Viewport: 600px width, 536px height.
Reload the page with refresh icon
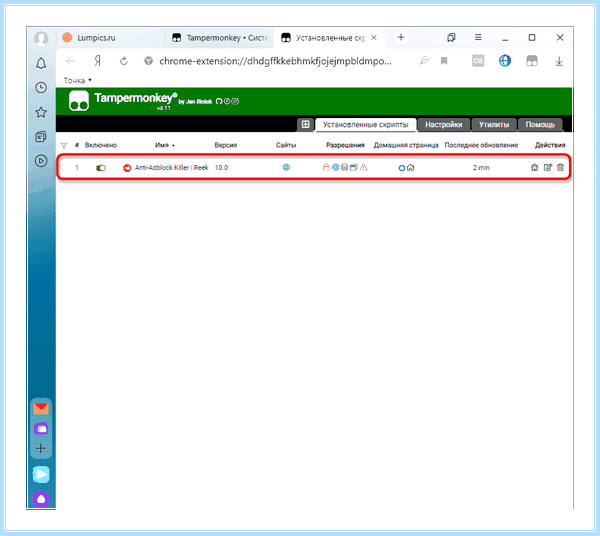click(124, 61)
